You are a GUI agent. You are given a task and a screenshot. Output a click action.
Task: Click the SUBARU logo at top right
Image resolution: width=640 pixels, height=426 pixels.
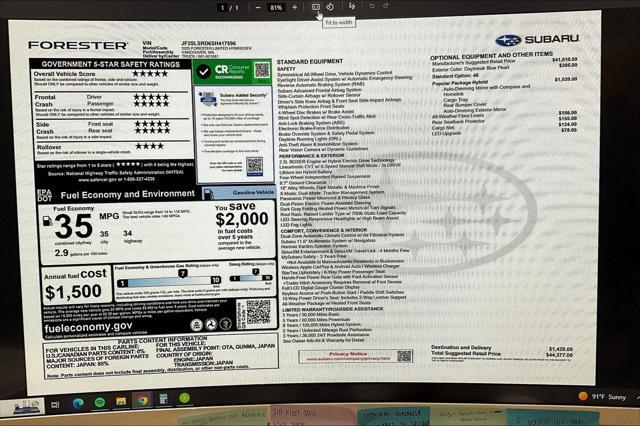click(537, 40)
